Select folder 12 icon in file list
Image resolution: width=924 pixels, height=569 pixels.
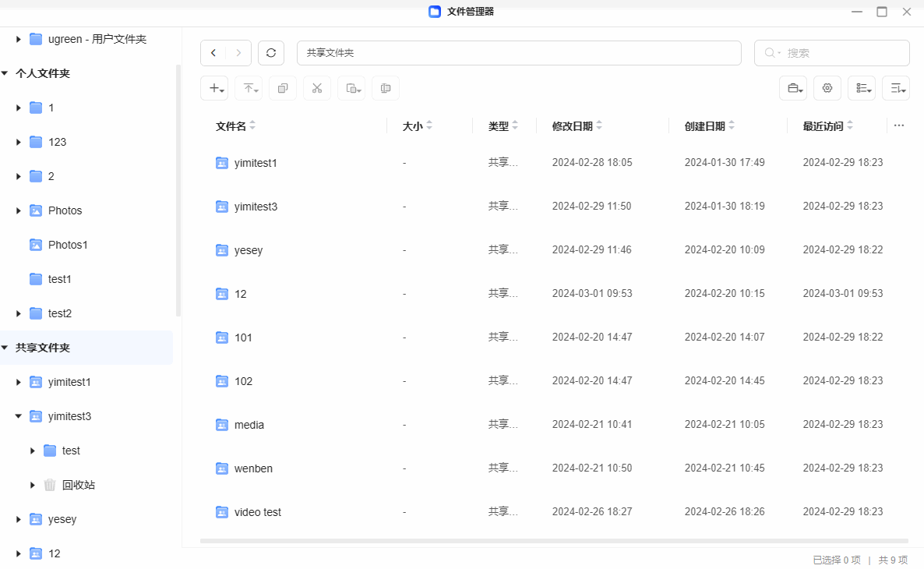click(x=221, y=294)
